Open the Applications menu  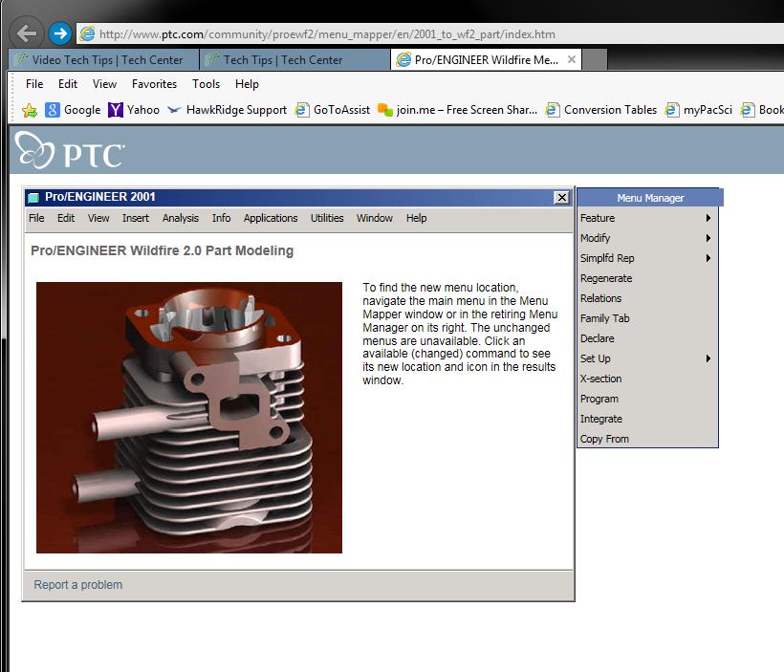271,218
